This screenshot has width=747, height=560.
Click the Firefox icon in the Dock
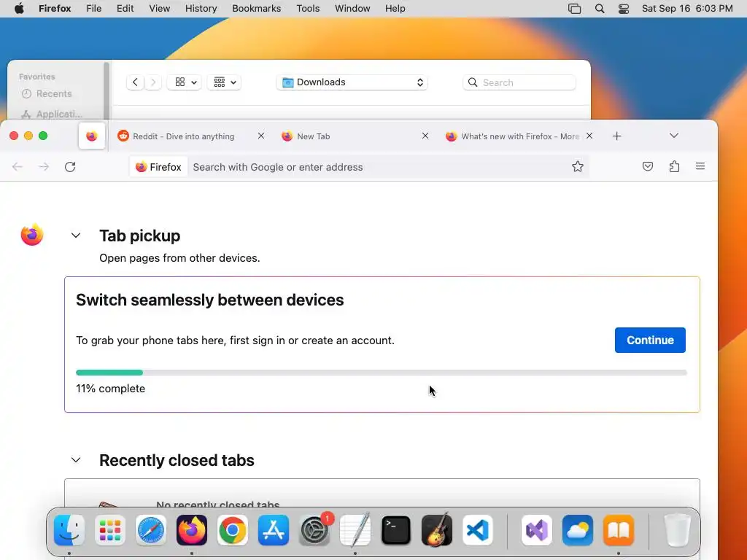pyautogui.click(x=192, y=530)
